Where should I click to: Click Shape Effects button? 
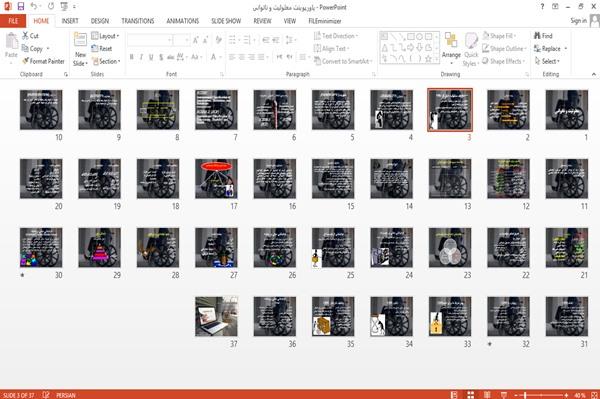pyautogui.click(x=504, y=61)
